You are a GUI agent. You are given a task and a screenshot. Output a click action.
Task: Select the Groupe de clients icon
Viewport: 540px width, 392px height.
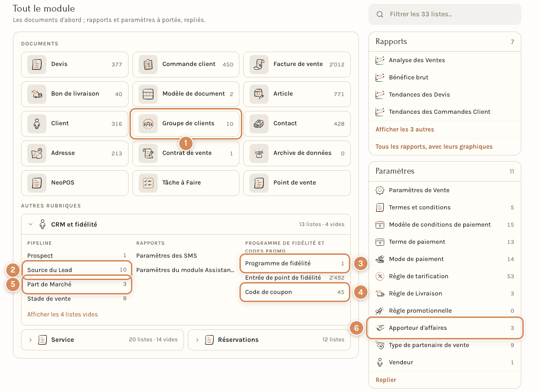pyautogui.click(x=148, y=124)
